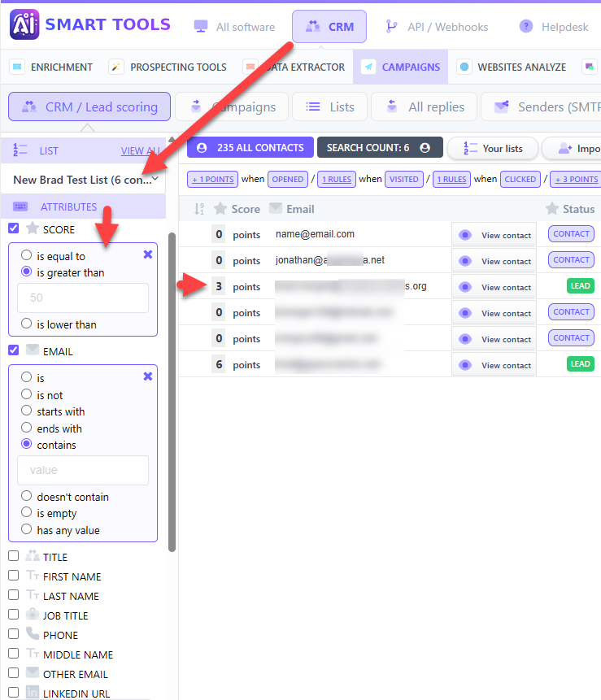Click the All replies icon
This screenshot has width=601, height=700.
click(392, 107)
